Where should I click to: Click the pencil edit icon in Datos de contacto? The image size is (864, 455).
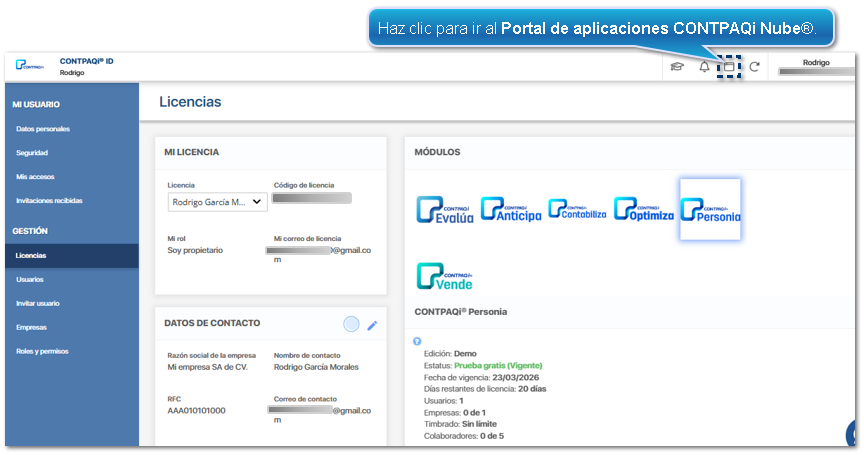(x=372, y=325)
